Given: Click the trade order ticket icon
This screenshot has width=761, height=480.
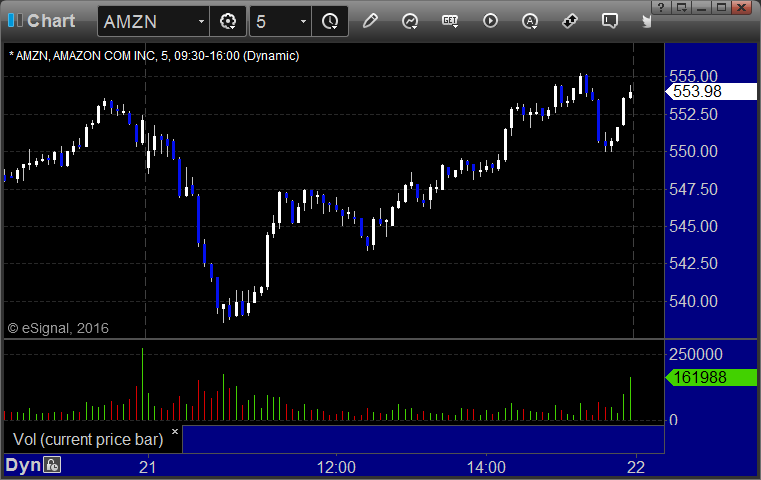Looking at the screenshot, I should click(x=570, y=21).
